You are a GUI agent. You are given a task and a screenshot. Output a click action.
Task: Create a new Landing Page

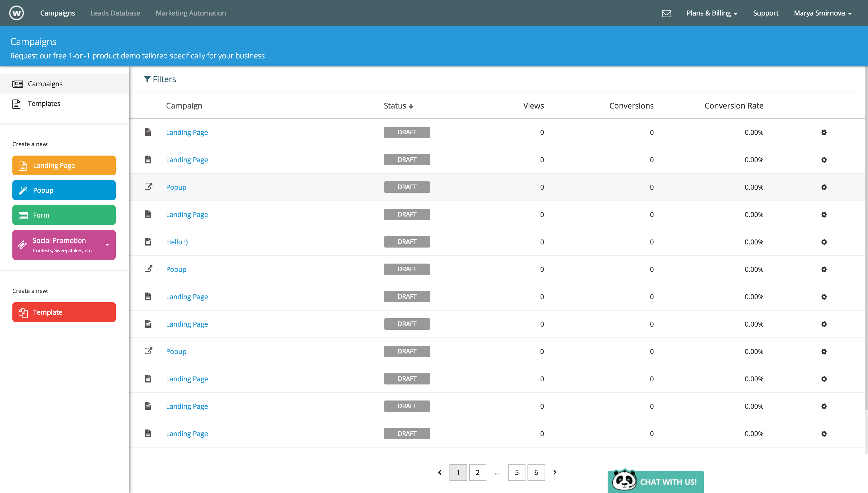(64, 166)
